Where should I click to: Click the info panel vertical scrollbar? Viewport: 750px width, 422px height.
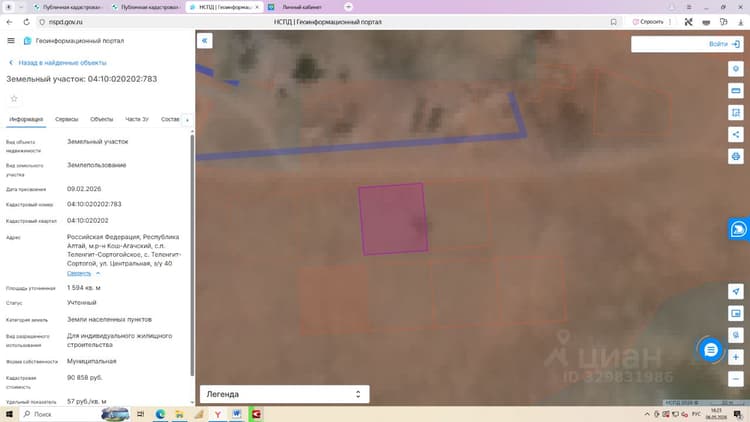[x=192, y=255]
